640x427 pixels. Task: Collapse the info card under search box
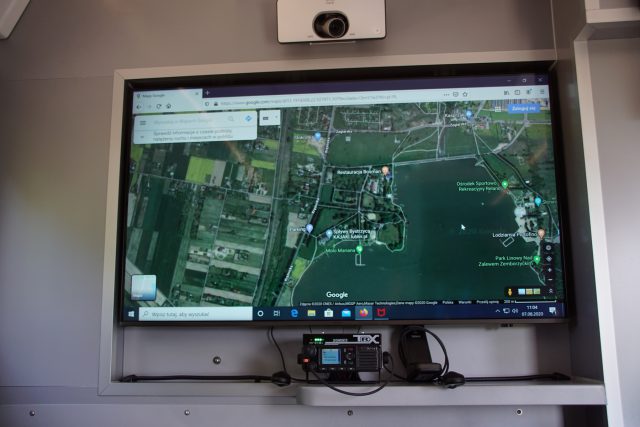click(142, 137)
